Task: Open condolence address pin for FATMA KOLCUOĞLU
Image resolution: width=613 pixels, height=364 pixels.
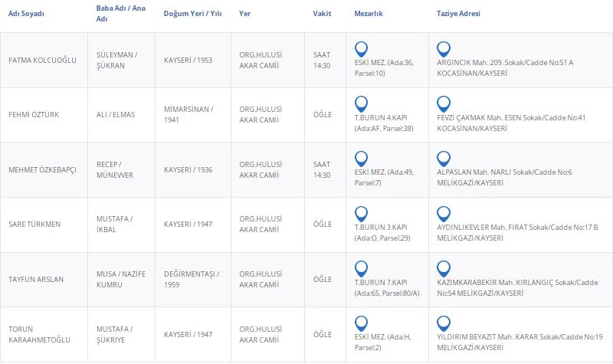Action: (443, 48)
